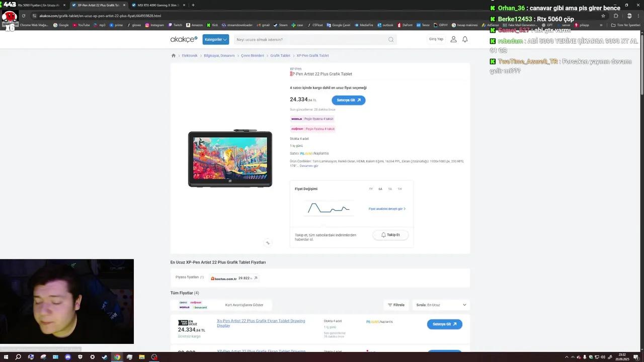
Task: Open the Discord taskbar icon
Action: pos(68,357)
